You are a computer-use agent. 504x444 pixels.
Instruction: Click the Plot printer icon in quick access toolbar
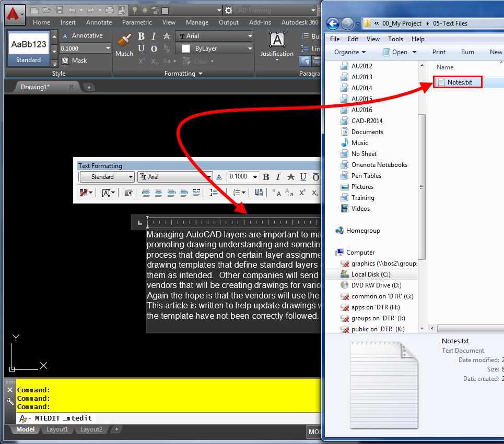click(x=110, y=10)
